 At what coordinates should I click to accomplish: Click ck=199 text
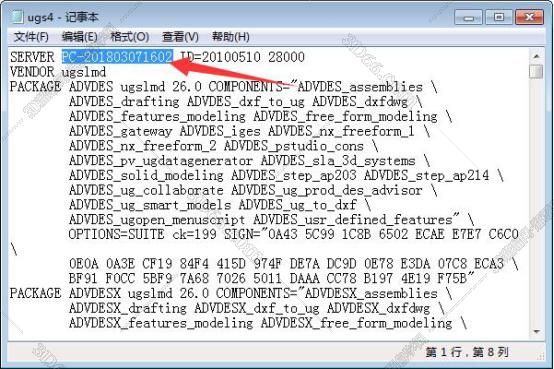coord(194,234)
